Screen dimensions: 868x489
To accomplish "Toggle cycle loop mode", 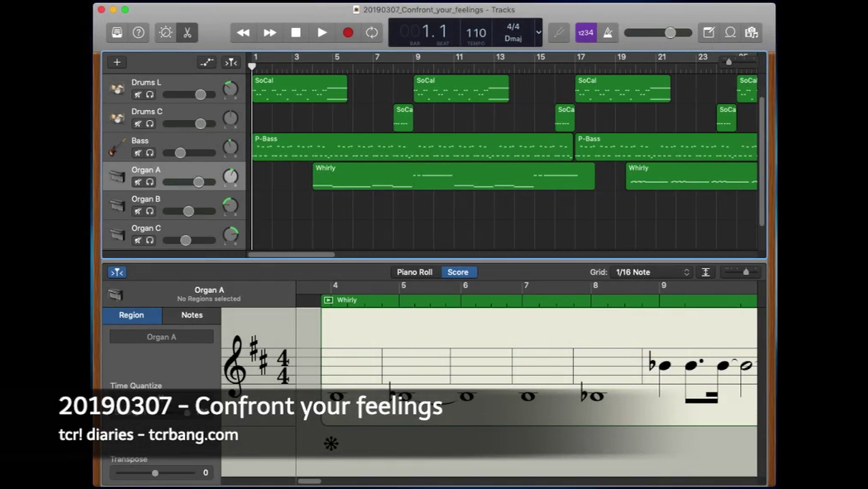I will 372,32.
